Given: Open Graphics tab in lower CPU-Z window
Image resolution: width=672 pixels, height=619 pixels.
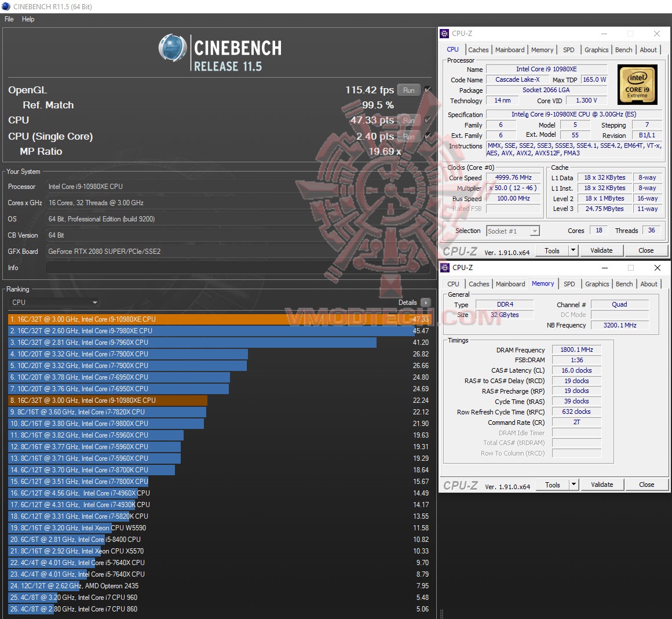Looking at the screenshot, I should pos(597,284).
